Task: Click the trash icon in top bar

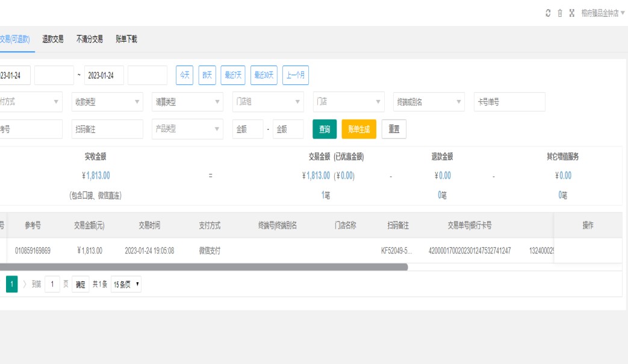Action: point(560,13)
